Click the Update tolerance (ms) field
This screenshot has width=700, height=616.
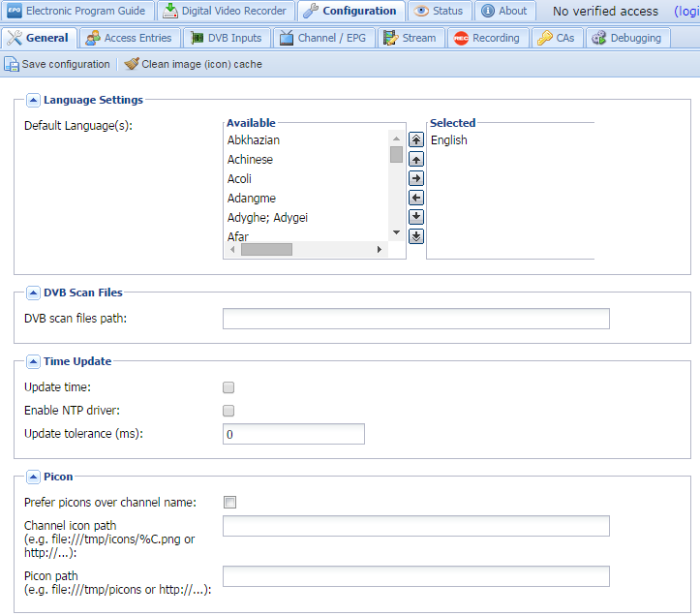(x=293, y=434)
